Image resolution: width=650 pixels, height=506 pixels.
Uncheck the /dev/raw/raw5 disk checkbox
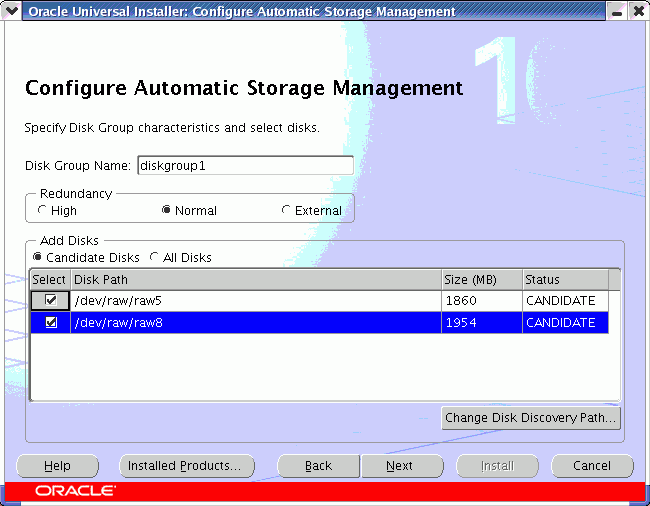click(50, 300)
